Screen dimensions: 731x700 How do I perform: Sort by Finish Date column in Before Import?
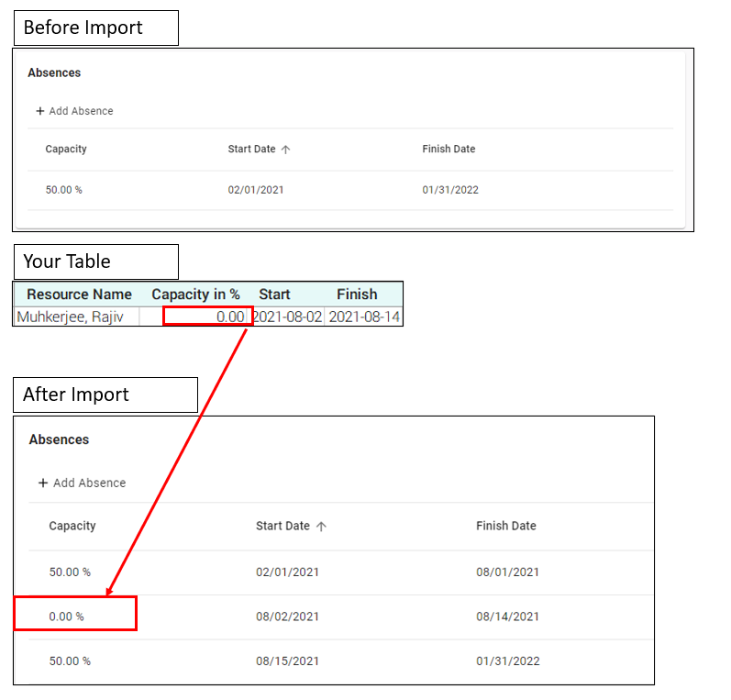(x=449, y=149)
